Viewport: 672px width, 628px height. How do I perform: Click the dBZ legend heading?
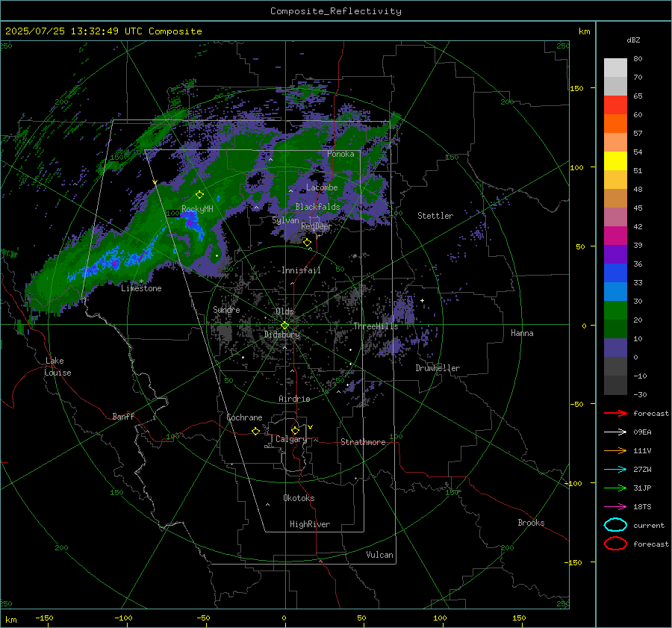coord(633,40)
